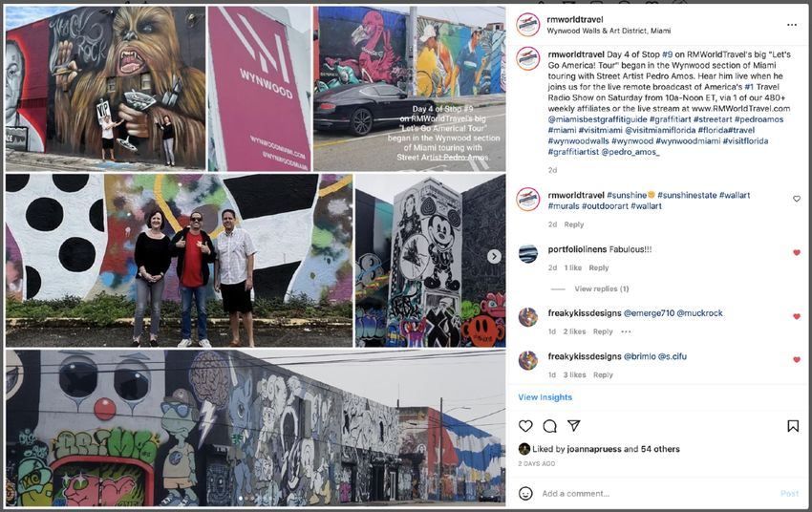The height and width of the screenshot is (512, 812).
Task: Advance carousel with the next arrow
Action: [x=494, y=256]
